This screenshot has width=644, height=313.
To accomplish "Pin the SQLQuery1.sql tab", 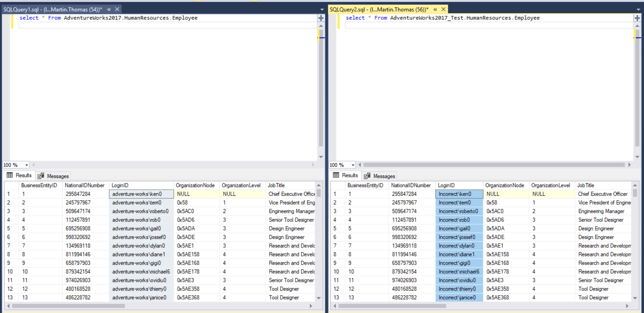I will [x=109, y=9].
